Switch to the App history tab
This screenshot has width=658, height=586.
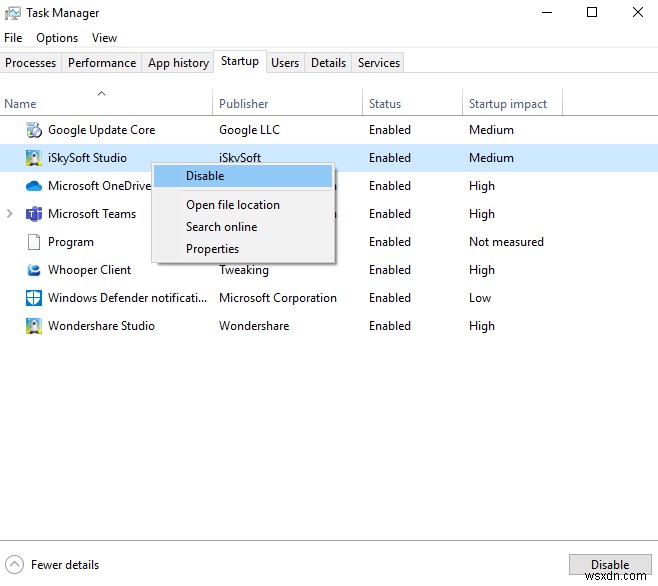click(x=178, y=63)
